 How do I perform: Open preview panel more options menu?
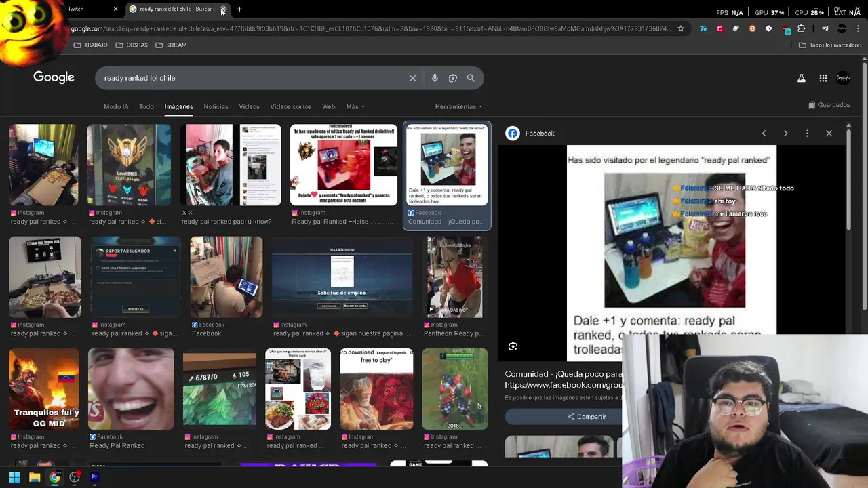coord(807,134)
